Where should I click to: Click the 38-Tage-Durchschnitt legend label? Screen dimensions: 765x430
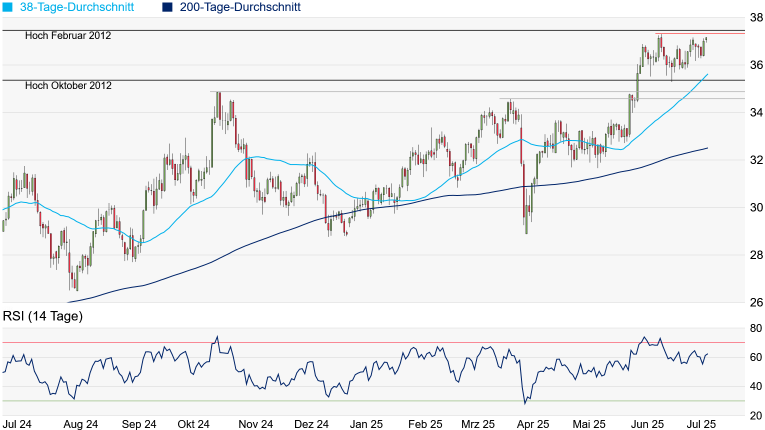click(x=77, y=7)
